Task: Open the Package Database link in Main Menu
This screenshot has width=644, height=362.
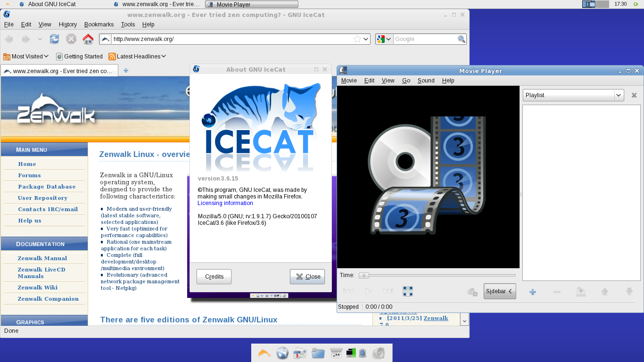Action: [47, 187]
